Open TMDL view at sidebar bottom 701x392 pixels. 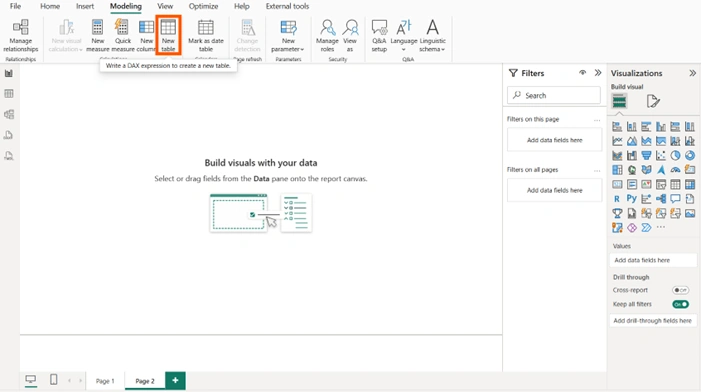point(9,156)
